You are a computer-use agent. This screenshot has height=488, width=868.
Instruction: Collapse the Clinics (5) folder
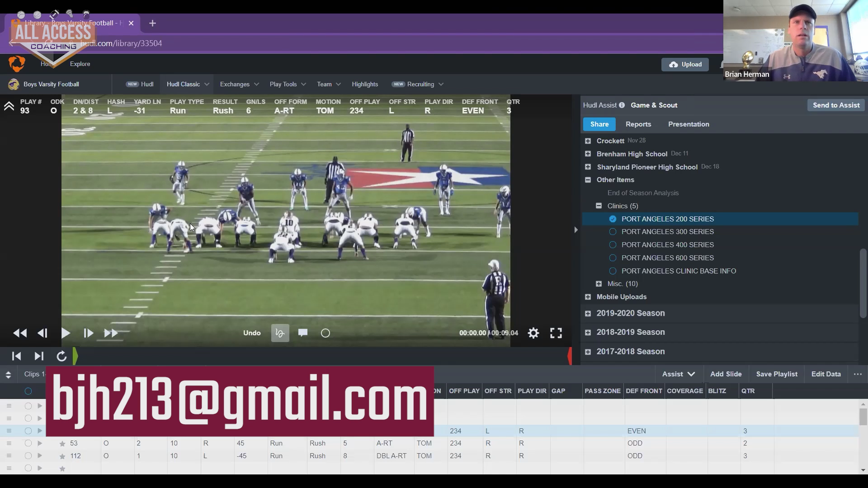[x=599, y=206]
